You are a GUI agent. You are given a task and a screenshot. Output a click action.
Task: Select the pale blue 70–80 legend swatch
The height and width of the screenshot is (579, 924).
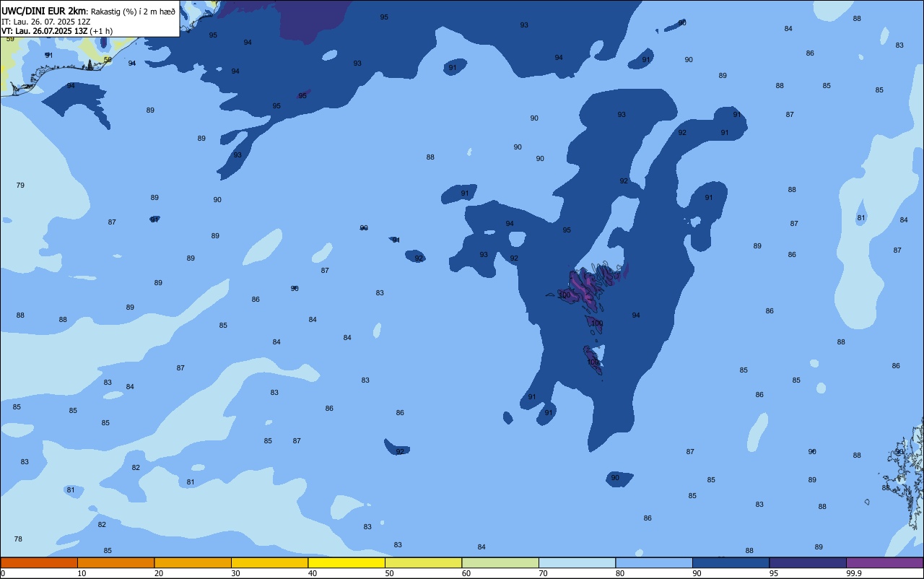577,562
